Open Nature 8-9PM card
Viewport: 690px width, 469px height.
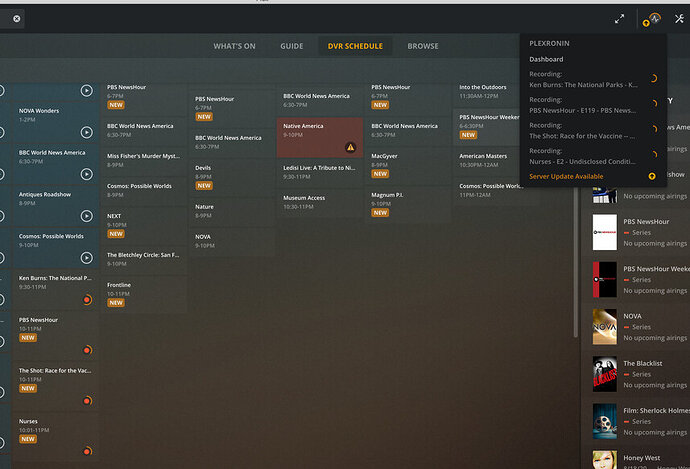[x=232, y=211]
